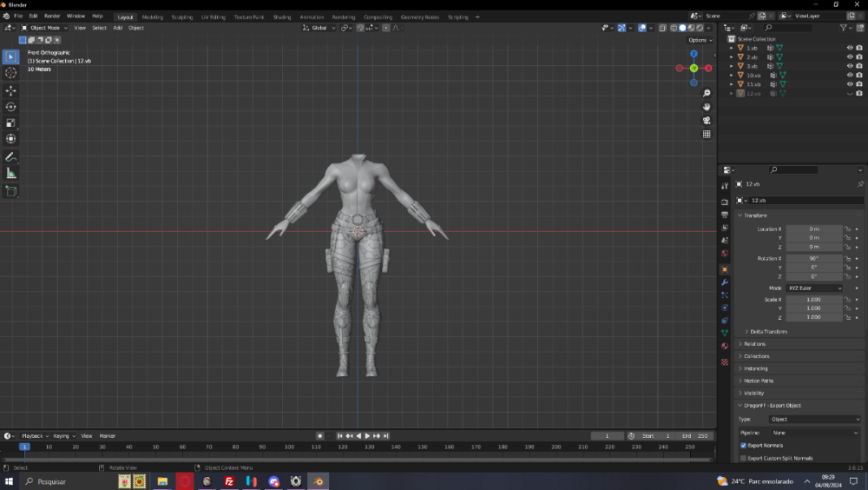
Task: Click the Add Cube tool
Action: coord(11,191)
